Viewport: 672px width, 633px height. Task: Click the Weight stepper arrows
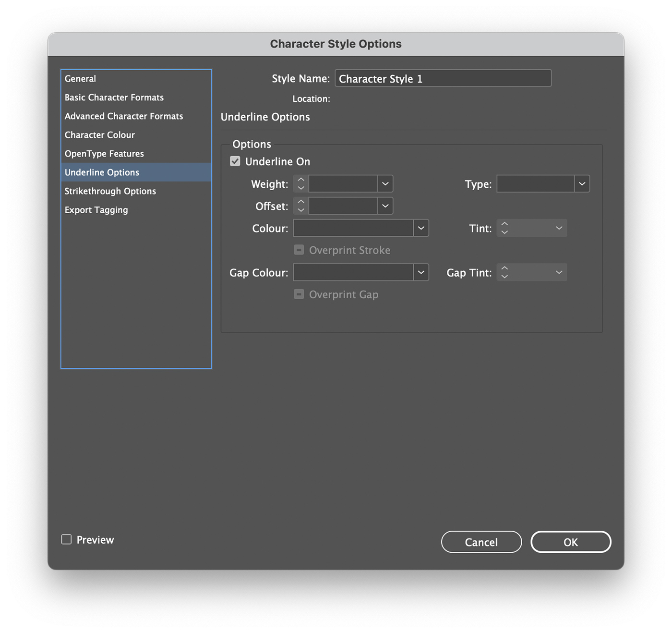click(x=301, y=183)
